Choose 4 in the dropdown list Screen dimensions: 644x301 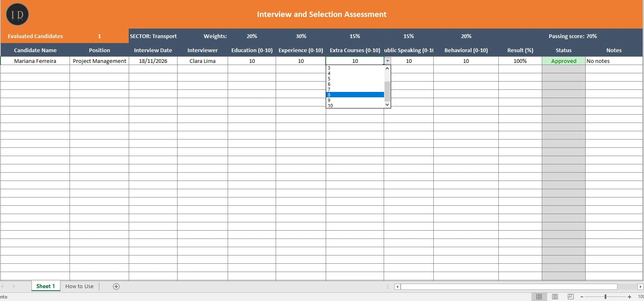(355, 73)
